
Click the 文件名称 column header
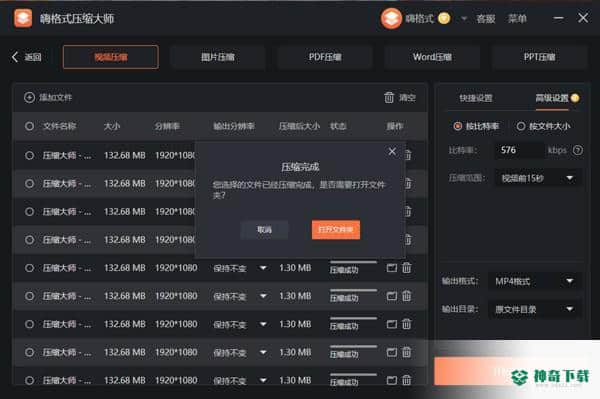pyautogui.click(x=59, y=126)
